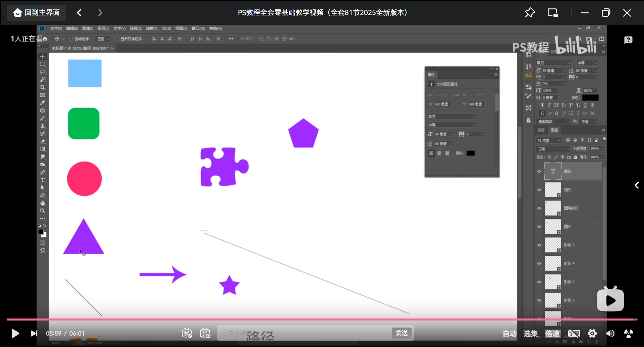The width and height of the screenshot is (644, 347).
Task: Select the Brush tool in toolbar
Action: click(x=43, y=118)
